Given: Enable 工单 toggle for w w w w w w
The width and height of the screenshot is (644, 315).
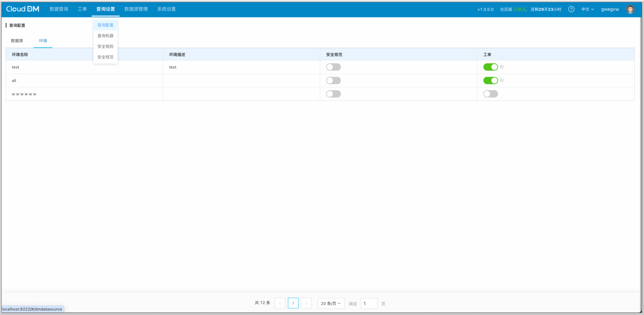Looking at the screenshot, I should click(490, 94).
